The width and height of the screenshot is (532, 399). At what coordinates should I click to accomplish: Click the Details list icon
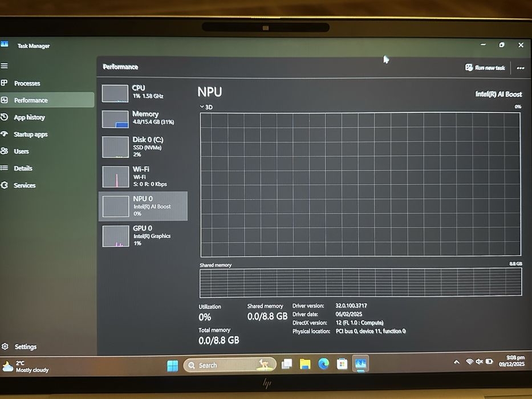click(x=4, y=168)
